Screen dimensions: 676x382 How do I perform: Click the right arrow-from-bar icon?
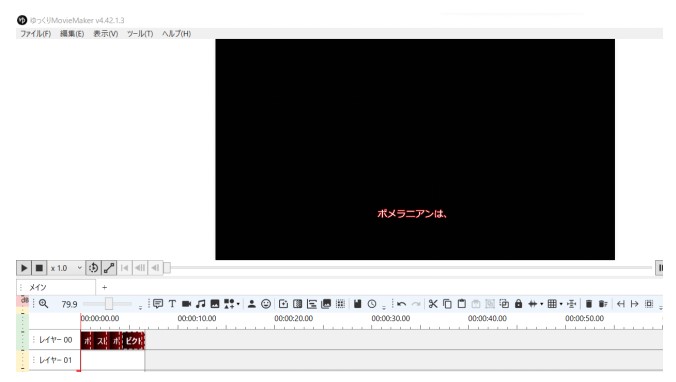point(635,304)
